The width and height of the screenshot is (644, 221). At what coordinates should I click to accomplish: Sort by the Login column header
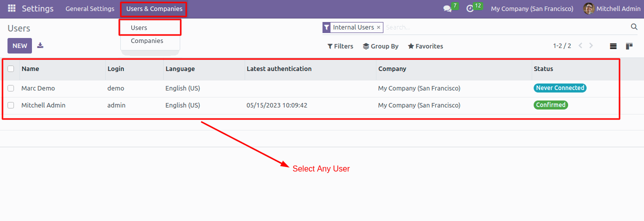[116, 69]
